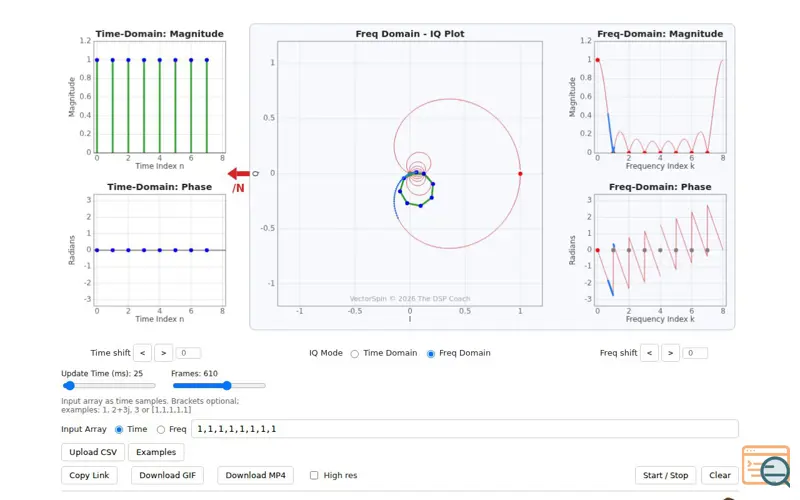Click the Freq shift left arrow button
This screenshot has width=800, height=500.
649,353
